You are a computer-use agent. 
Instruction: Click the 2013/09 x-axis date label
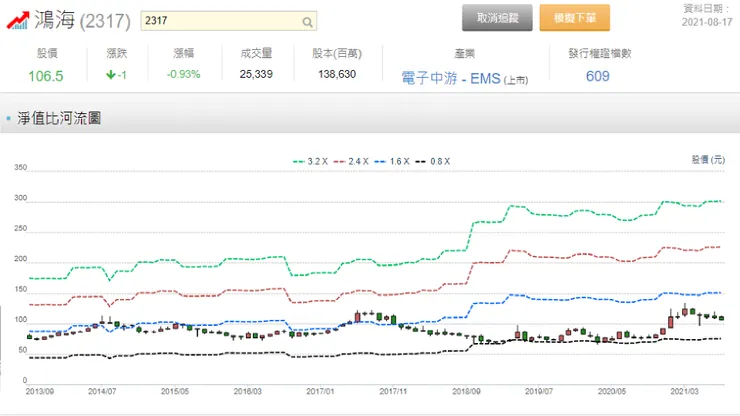[40, 391]
